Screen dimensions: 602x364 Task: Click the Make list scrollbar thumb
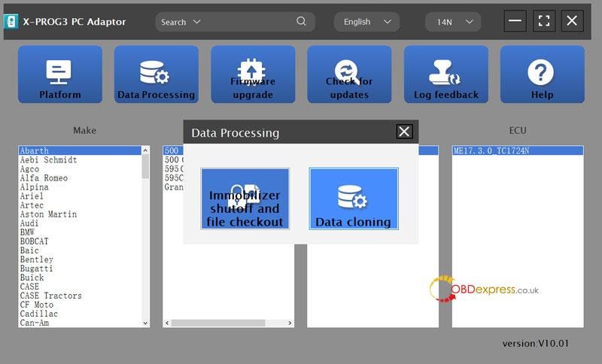pyautogui.click(x=145, y=166)
